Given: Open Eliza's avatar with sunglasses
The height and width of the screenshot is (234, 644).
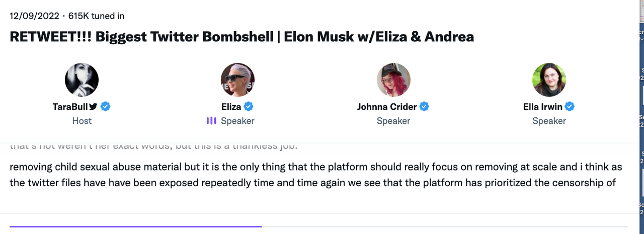Looking at the screenshot, I should (237, 80).
